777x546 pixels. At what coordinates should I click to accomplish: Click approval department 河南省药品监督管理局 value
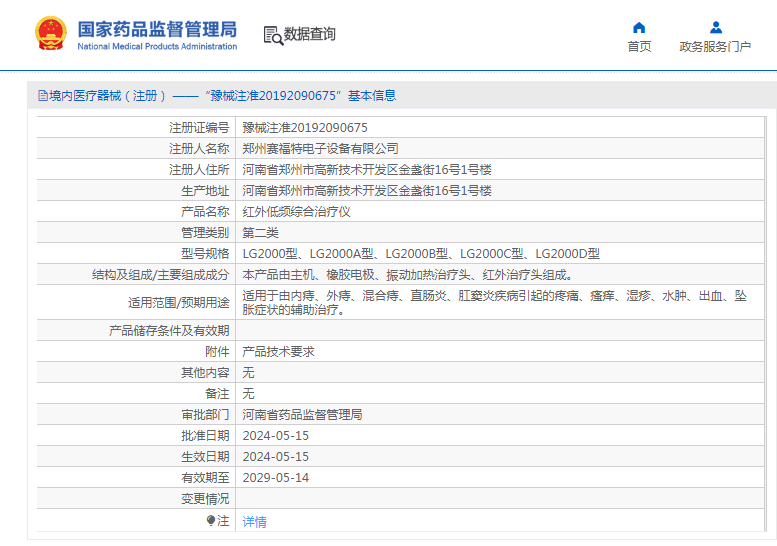point(302,415)
